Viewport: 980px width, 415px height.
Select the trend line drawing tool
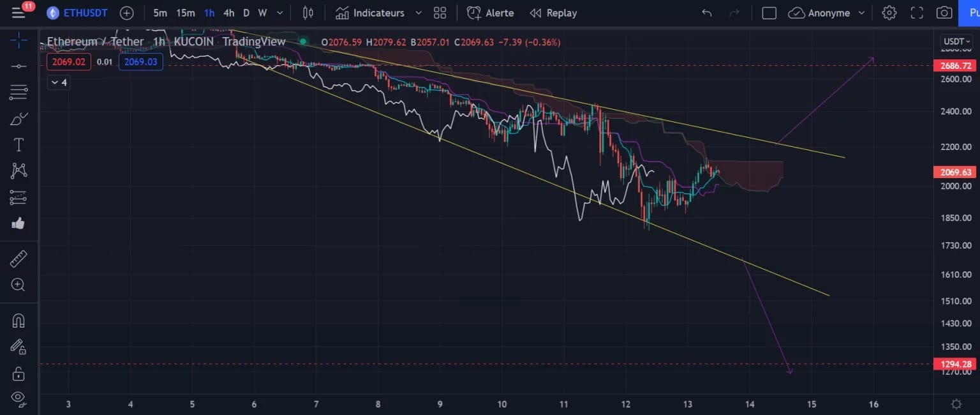[19, 66]
